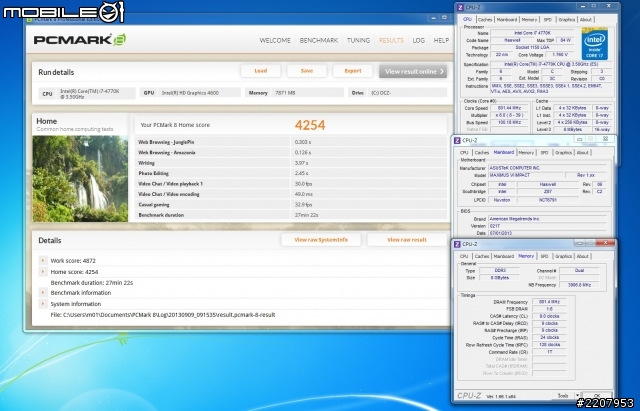
Task: Click OK in the CPU-Z Memory window
Action: pos(596,396)
